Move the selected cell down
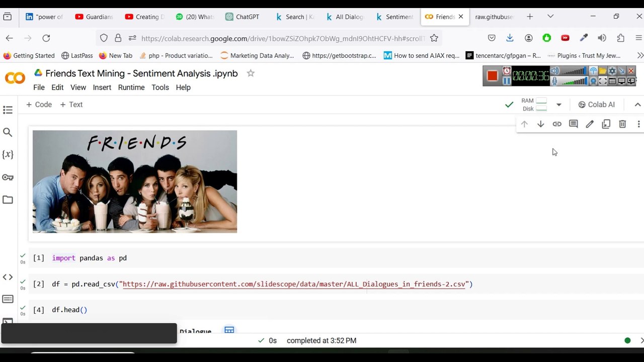Viewport: 644px width, 362px height. pos(540,124)
